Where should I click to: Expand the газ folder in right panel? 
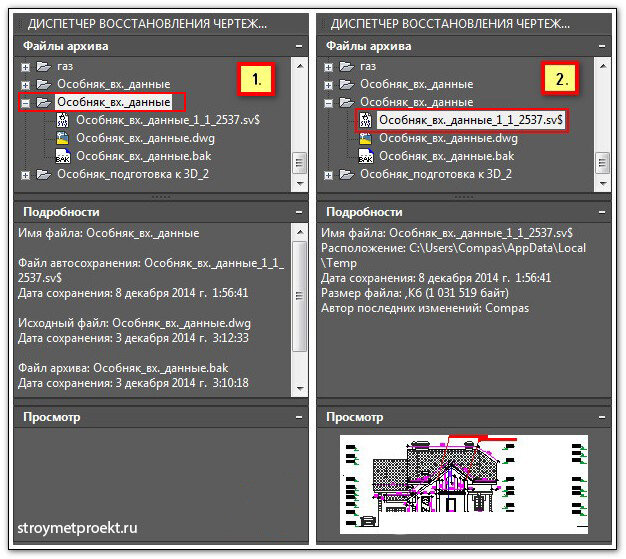pyautogui.click(x=329, y=67)
